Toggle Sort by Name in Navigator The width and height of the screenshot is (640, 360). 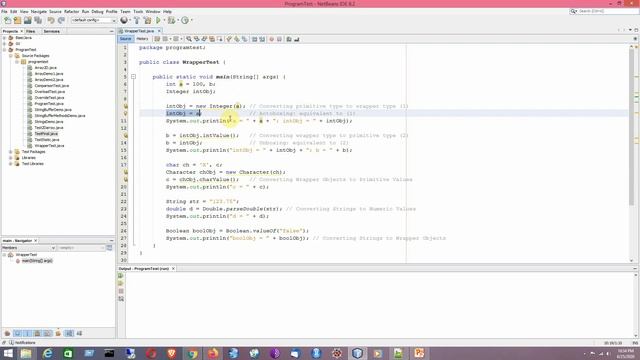(x=69, y=333)
